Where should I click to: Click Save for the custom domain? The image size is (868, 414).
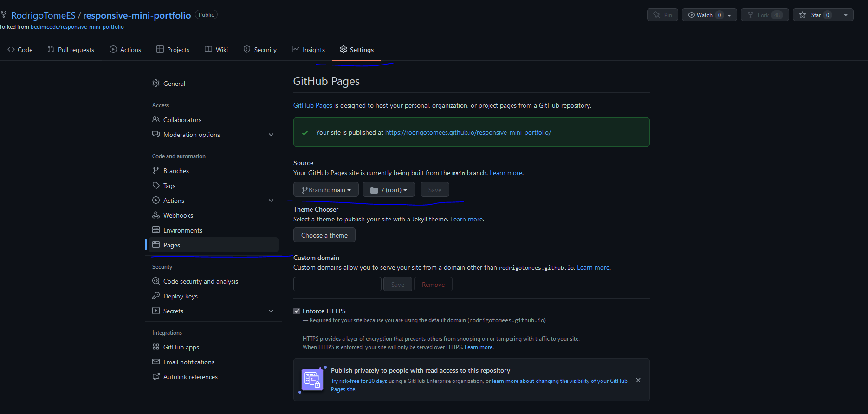tap(398, 285)
